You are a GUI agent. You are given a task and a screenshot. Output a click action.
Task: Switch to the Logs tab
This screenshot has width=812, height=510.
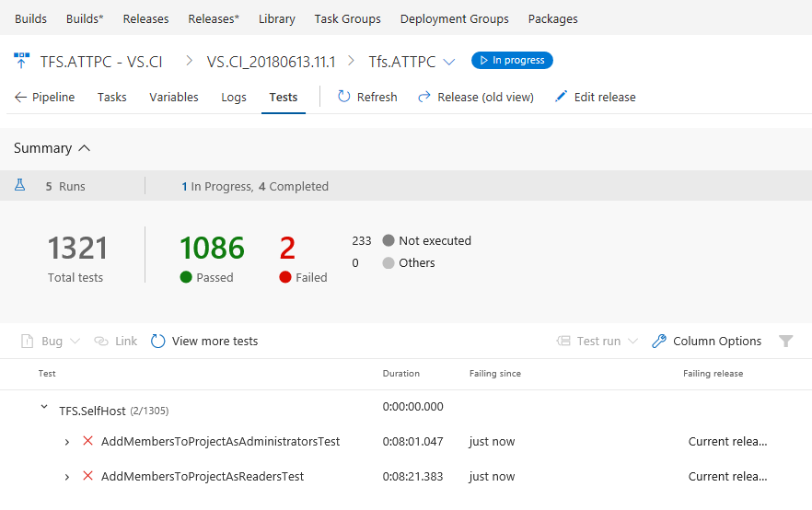(x=234, y=98)
